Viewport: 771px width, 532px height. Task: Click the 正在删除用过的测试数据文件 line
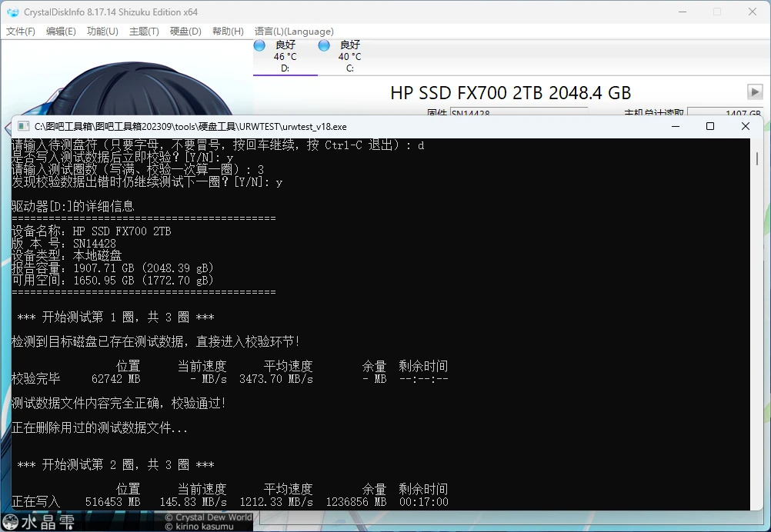[x=100, y=428]
